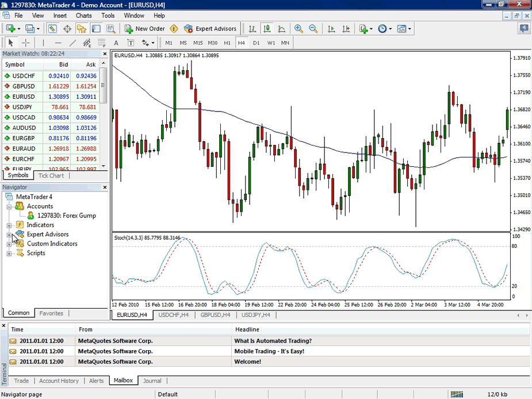
Task: Collapse the Accounts tree node
Action: point(9,206)
